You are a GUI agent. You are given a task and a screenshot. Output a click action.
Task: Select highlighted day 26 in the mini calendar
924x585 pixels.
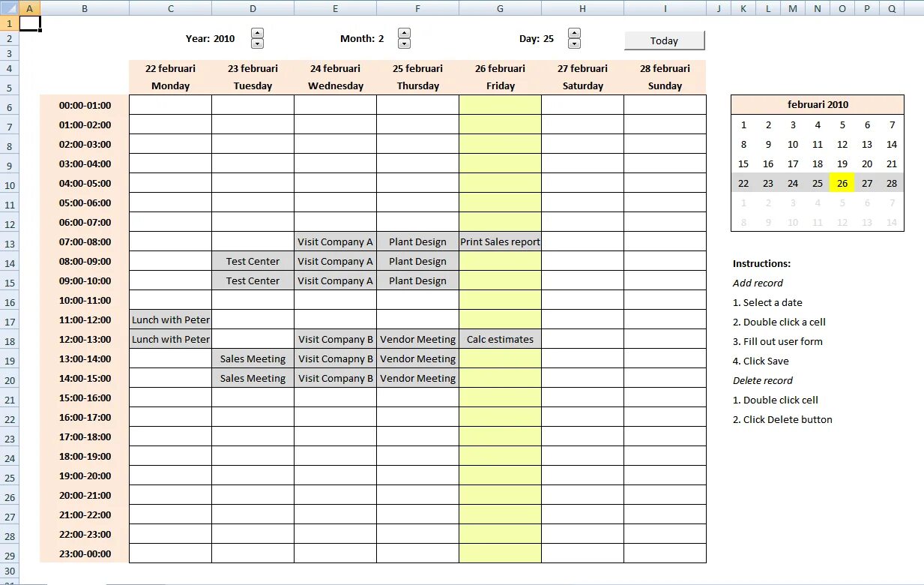[842, 183]
